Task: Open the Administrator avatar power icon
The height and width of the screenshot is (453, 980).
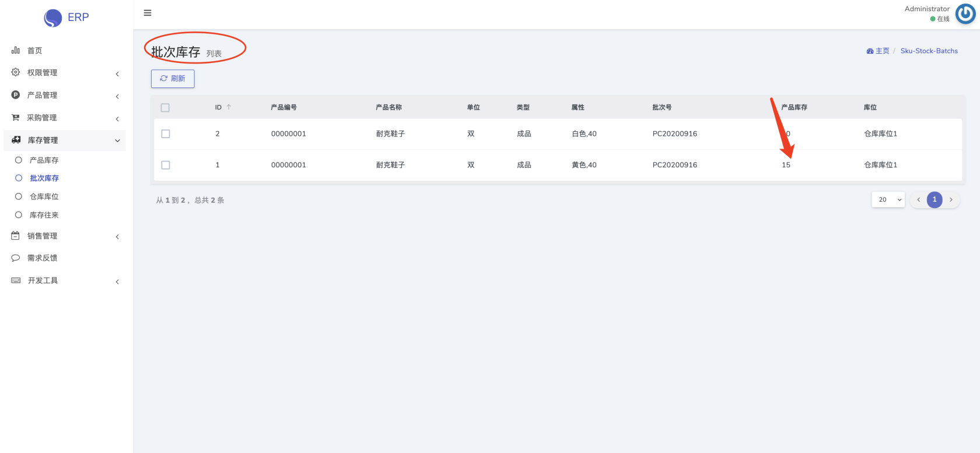Action: [965, 13]
